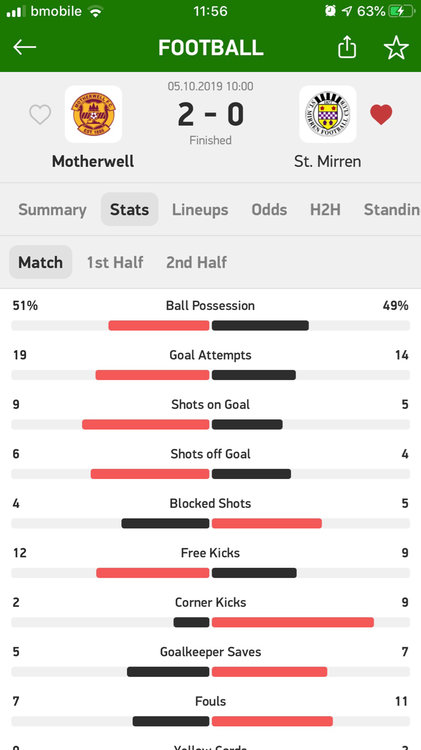The image size is (421, 750).
Task: Open the Standings tab
Action: pos(392,210)
